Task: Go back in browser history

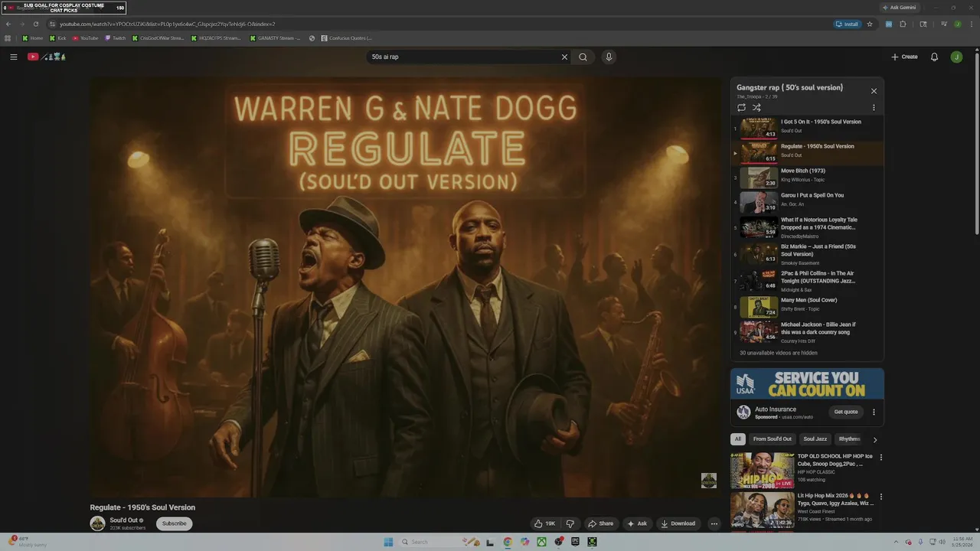Action: click(8, 24)
